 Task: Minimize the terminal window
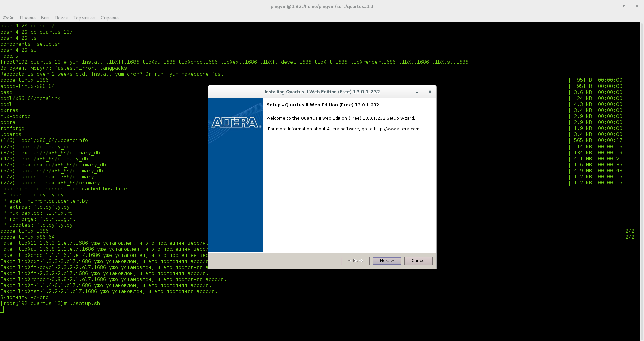(610, 6)
